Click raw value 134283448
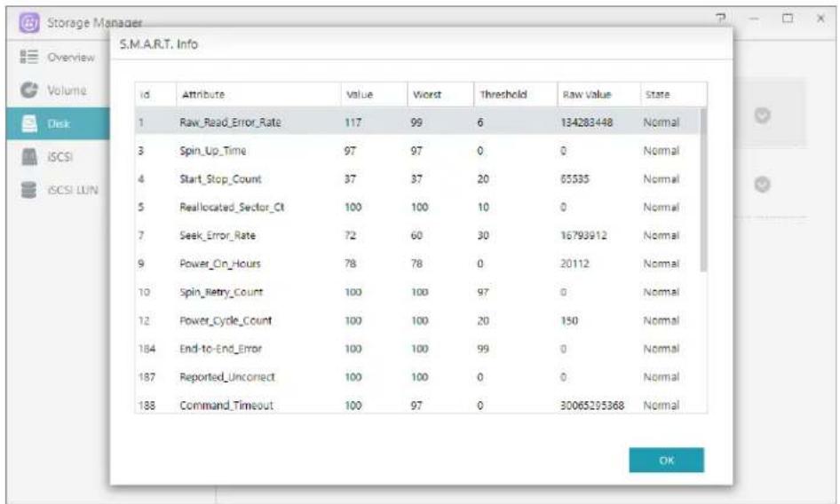The image size is (840, 504). [x=586, y=122]
